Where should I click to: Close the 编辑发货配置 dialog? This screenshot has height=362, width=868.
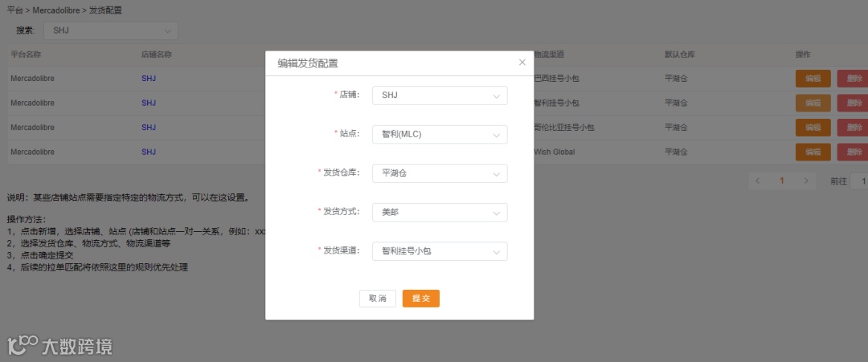pyautogui.click(x=522, y=63)
